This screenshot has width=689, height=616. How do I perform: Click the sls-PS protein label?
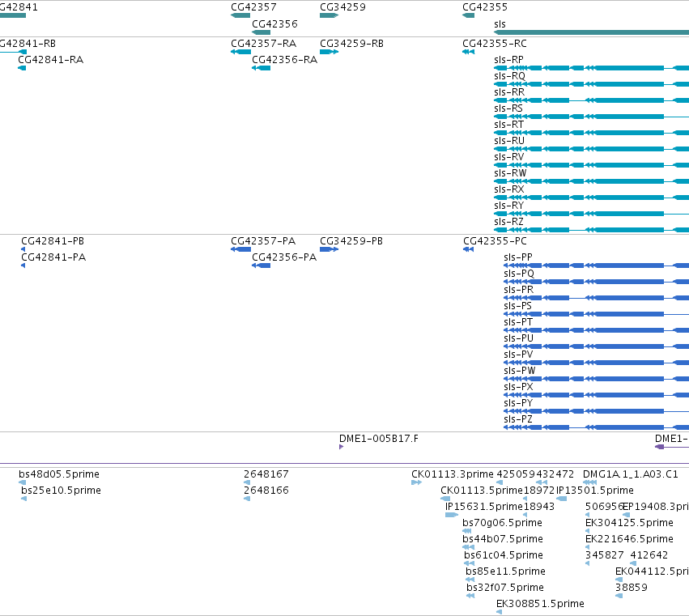point(517,306)
